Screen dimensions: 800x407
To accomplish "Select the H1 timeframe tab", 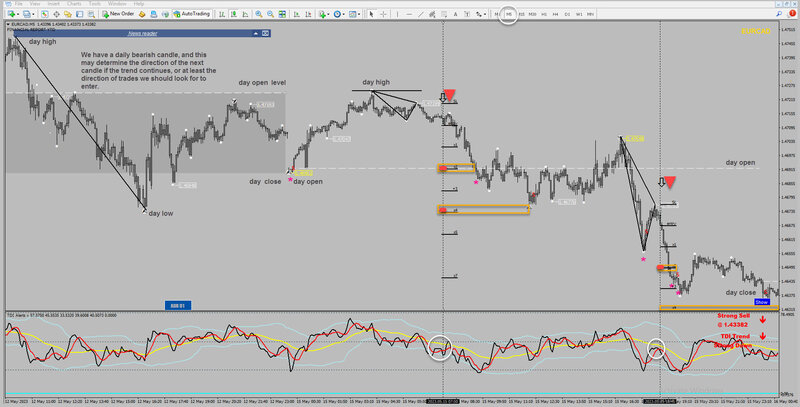I will point(544,14).
